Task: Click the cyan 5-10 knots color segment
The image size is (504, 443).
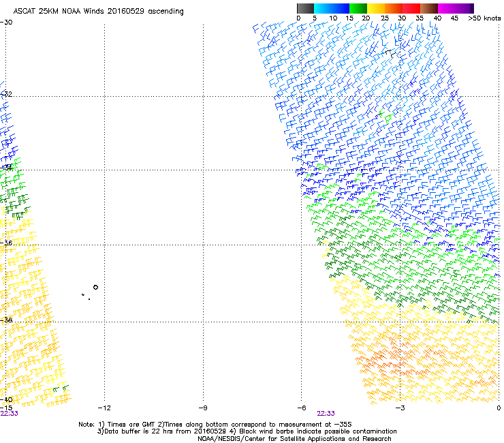Action: 323,8
